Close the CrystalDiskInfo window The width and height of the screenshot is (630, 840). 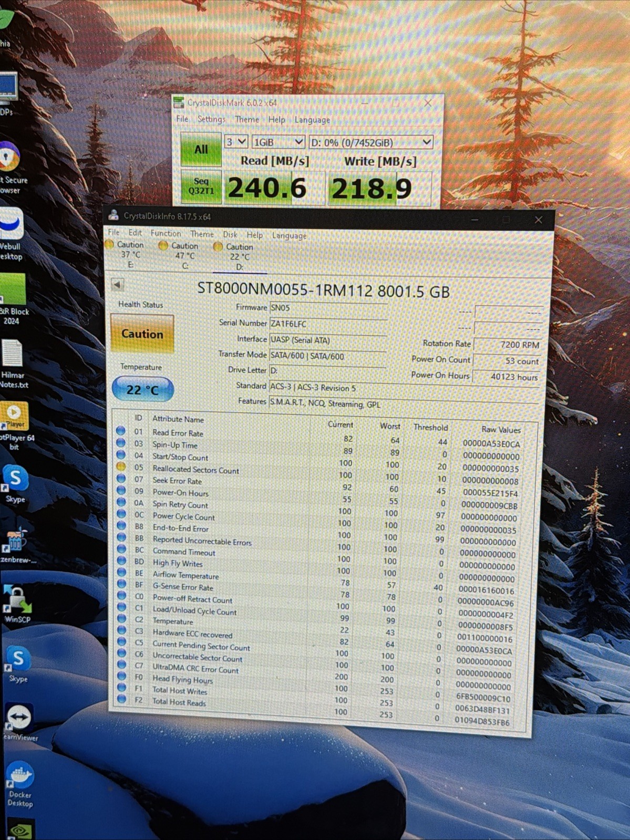538,220
